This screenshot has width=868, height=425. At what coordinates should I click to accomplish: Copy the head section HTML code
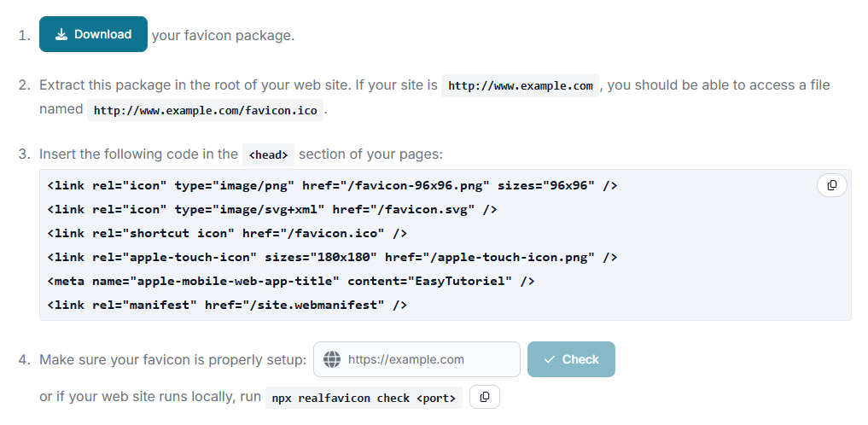831,185
